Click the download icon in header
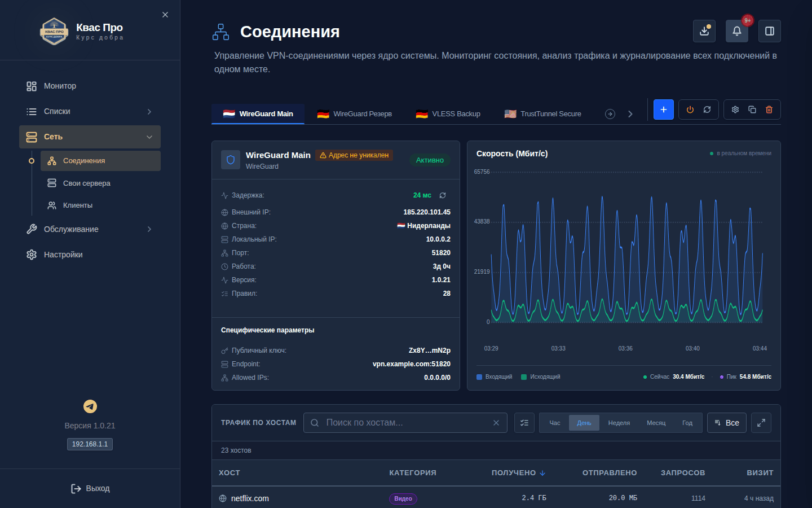Image resolution: width=812 pixels, height=508 pixels. tap(704, 31)
